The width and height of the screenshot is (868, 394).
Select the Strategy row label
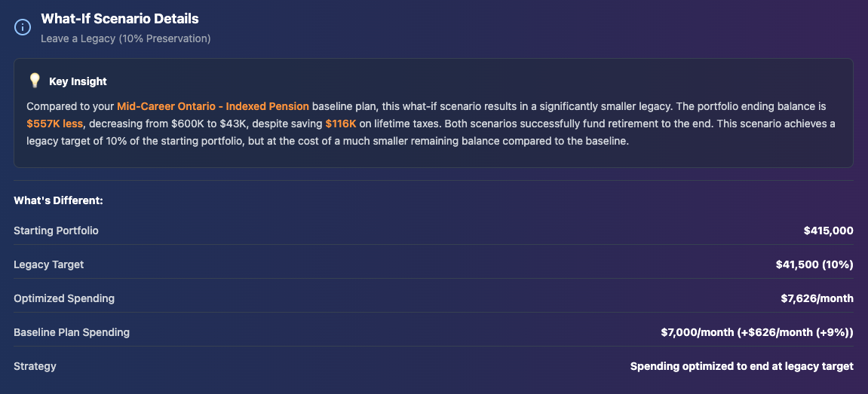click(x=35, y=366)
